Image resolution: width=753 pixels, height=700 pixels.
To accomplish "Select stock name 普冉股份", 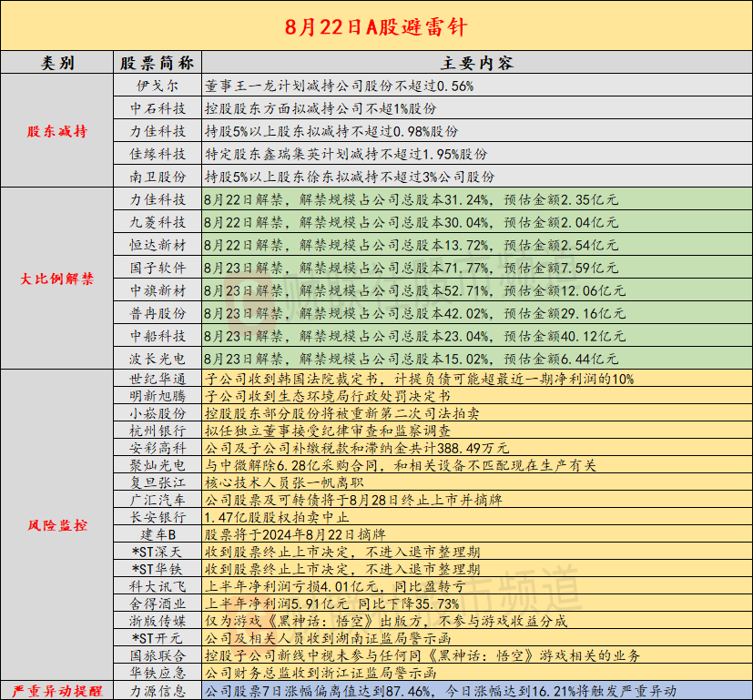I will (x=158, y=313).
